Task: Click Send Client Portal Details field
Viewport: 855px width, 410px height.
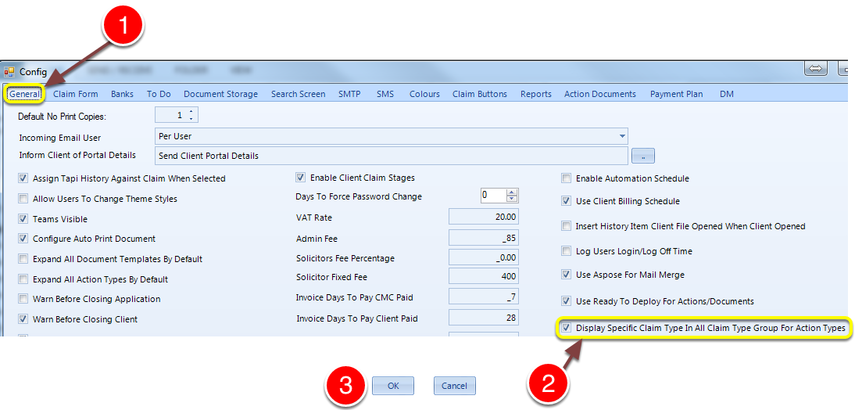Action: (391, 155)
